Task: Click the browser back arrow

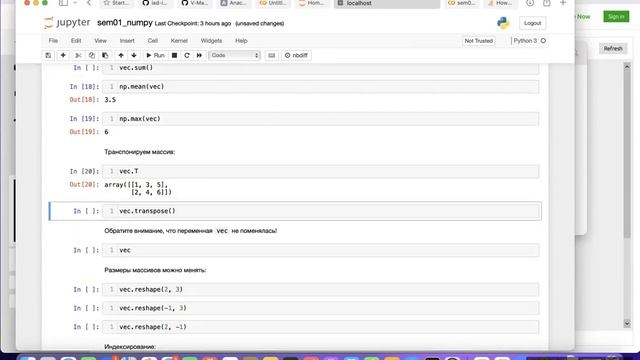Action: [89, 3]
